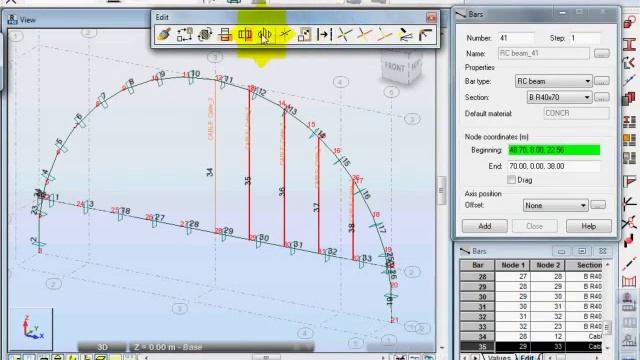Switch to the Values tab in Bars table
Image resolution: width=640 pixels, height=360 pixels.
click(499, 357)
